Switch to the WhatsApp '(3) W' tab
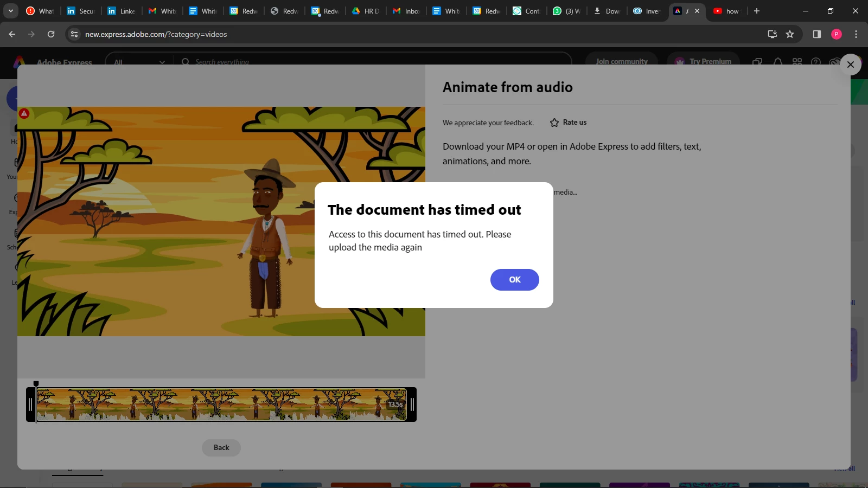Screen dimensions: 868x488 point(567,11)
